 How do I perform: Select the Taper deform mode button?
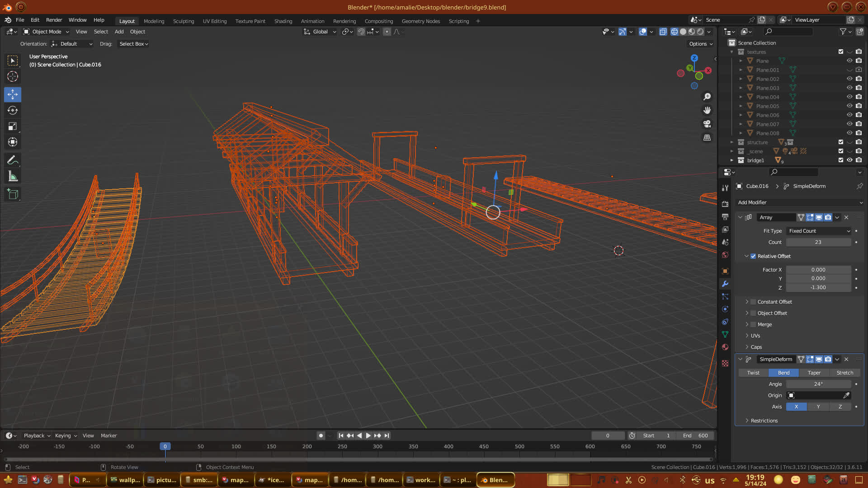coord(814,373)
